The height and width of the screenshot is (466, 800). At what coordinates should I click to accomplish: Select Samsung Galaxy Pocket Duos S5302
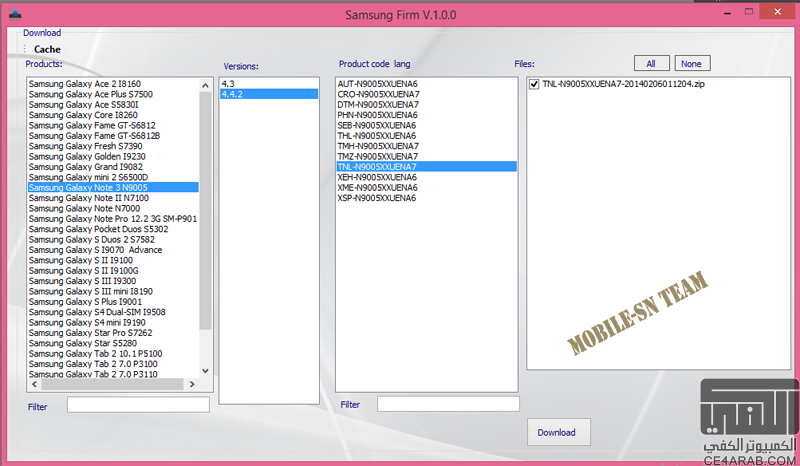pyautogui.click(x=113, y=229)
